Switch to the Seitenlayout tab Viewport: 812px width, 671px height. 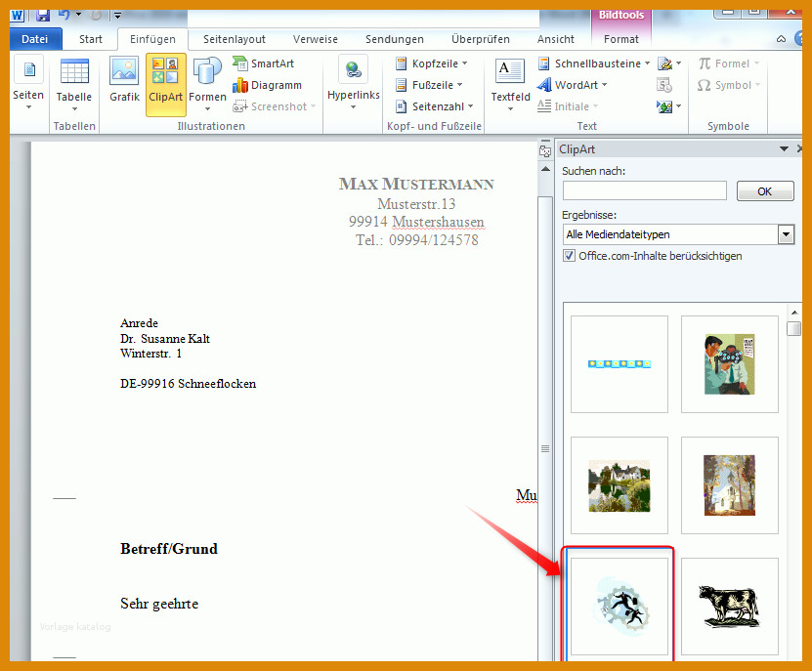(235, 39)
